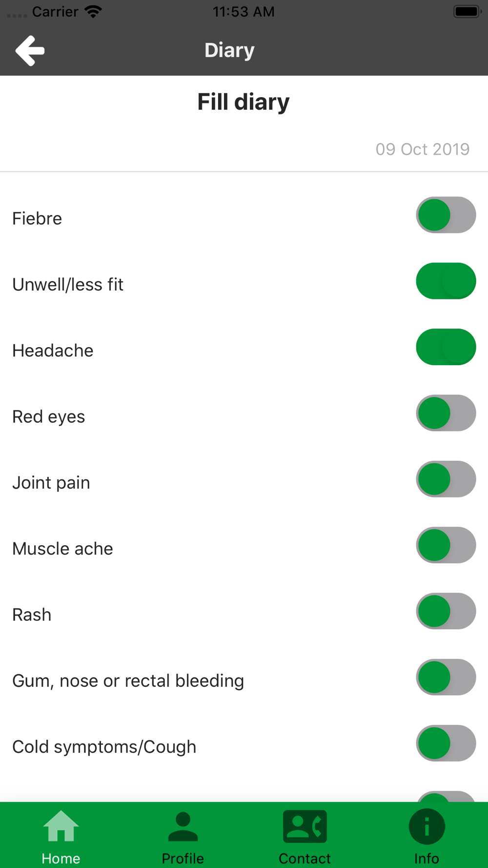Turn on the Rash switch

[x=446, y=611]
